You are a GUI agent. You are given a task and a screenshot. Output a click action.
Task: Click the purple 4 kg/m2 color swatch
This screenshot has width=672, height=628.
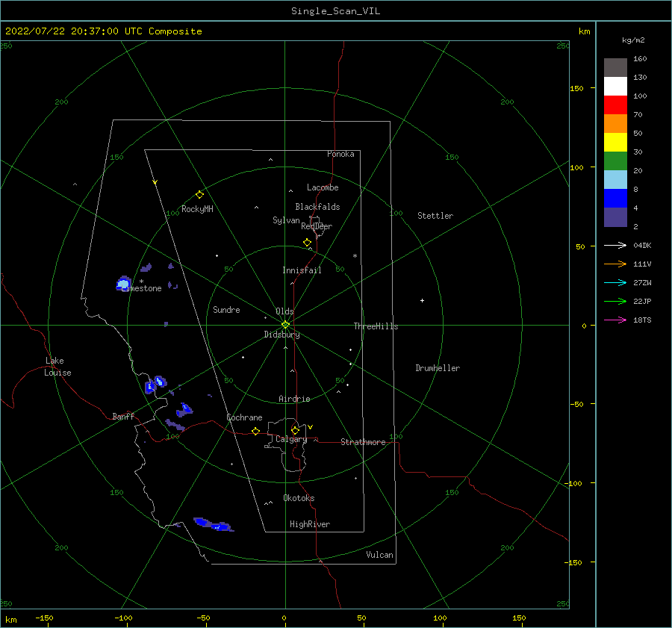point(615,217)
